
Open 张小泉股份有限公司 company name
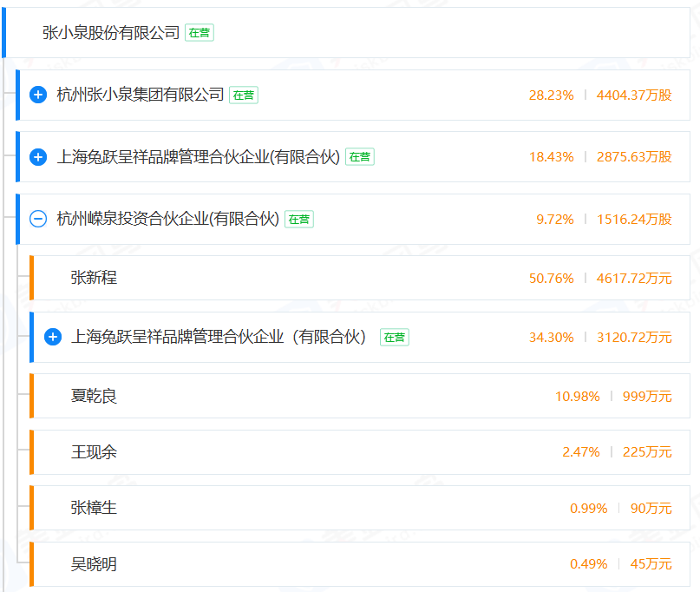point(111,33)
